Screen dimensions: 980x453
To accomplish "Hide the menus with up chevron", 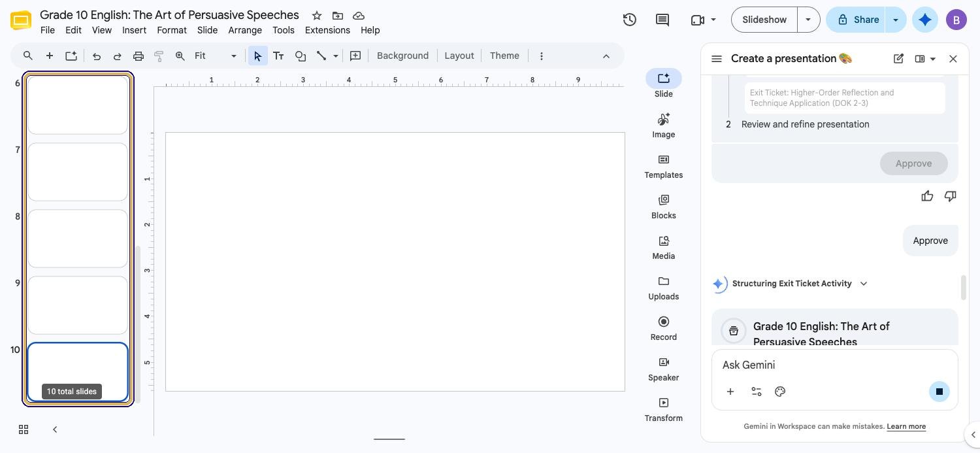I will tap(606, 56).
